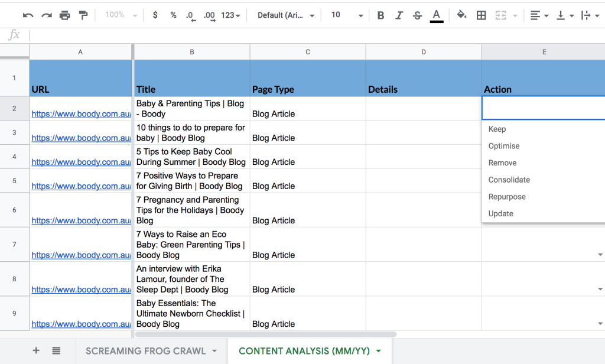Open Action dropdown arrow in row 8
Viewport: 605px width, 364px height.
click(600, 289)
